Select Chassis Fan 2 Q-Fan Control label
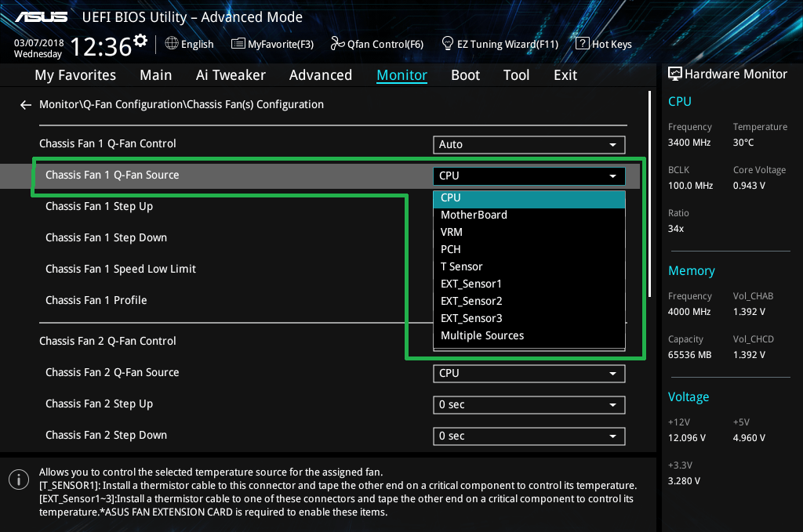 tap(107, 341)
